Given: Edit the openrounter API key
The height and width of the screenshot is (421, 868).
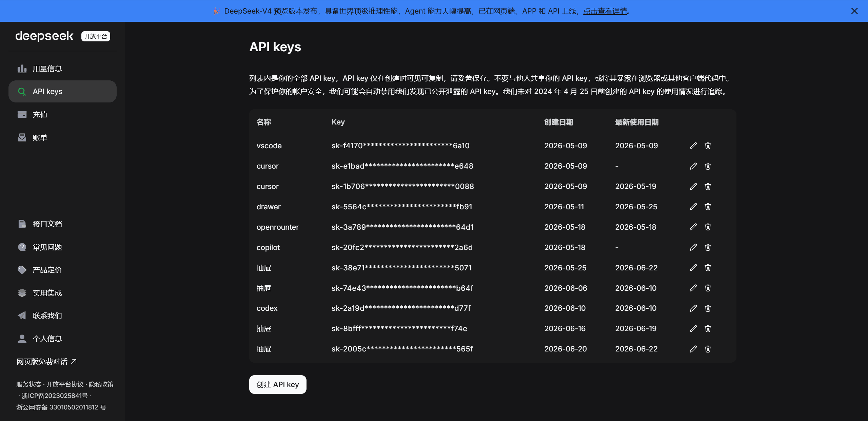Looking at the screenshot, I should tap(693, 227).
